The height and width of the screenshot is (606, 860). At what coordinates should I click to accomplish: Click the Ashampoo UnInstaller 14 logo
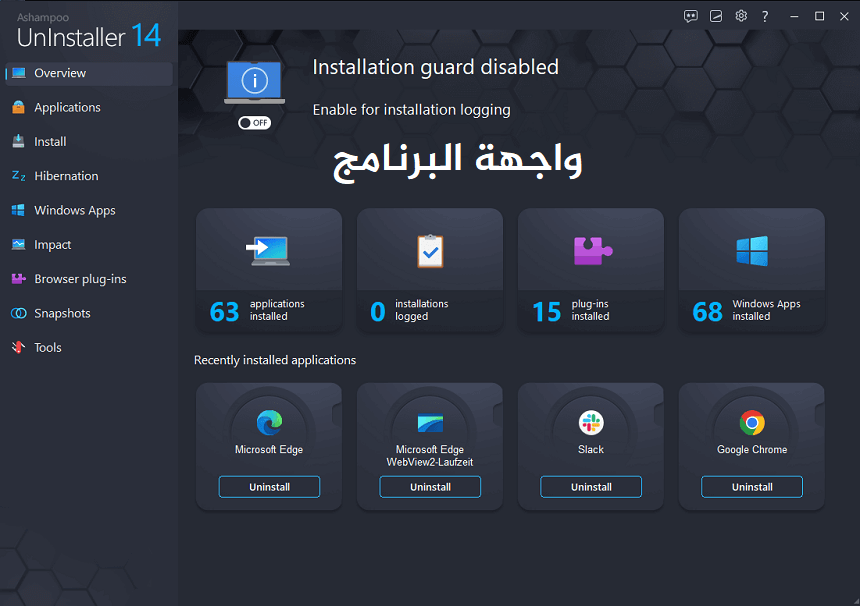pos(89,31)
